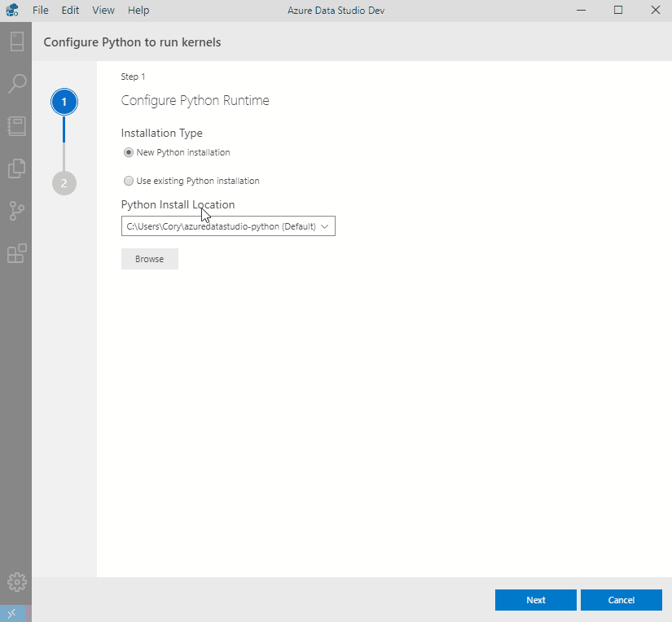Cancel the Python configuration wizard
Screen dimensions: 672x622
coord(621,600)
